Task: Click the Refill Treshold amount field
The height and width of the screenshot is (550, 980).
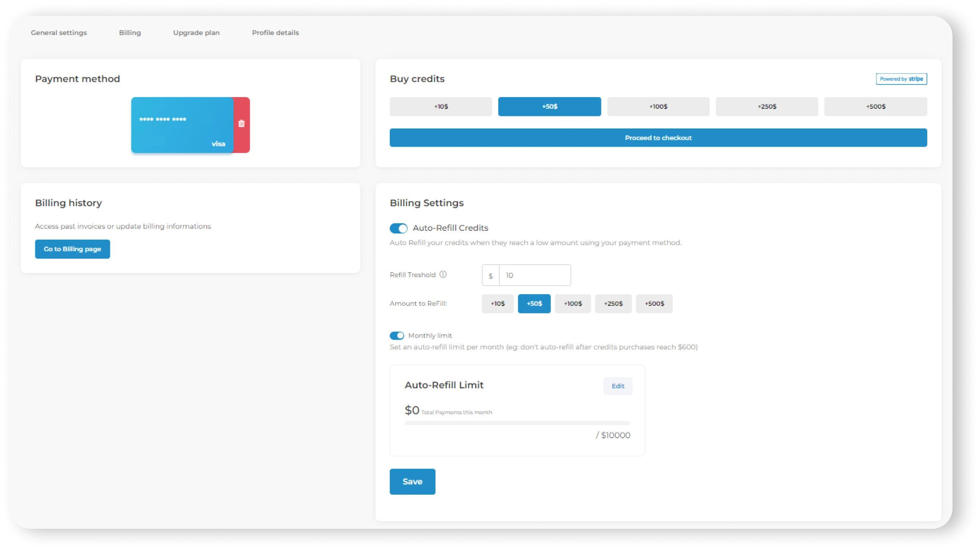Action: tap(534, 275)
